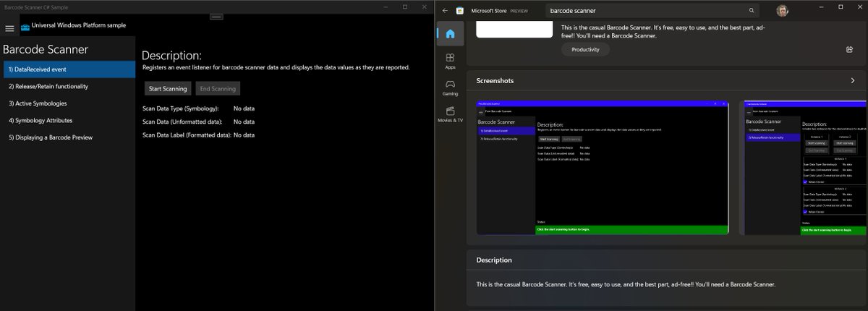Click the Store search field
Viewport: 868px width, 311px height.
tap(651, 11)
